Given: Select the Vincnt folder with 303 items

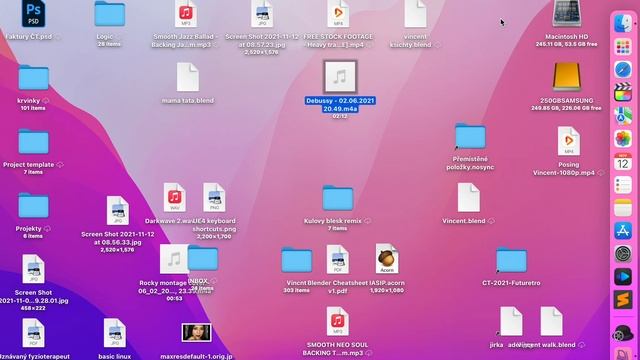Looking at the screenshot, I should point(297,260).
